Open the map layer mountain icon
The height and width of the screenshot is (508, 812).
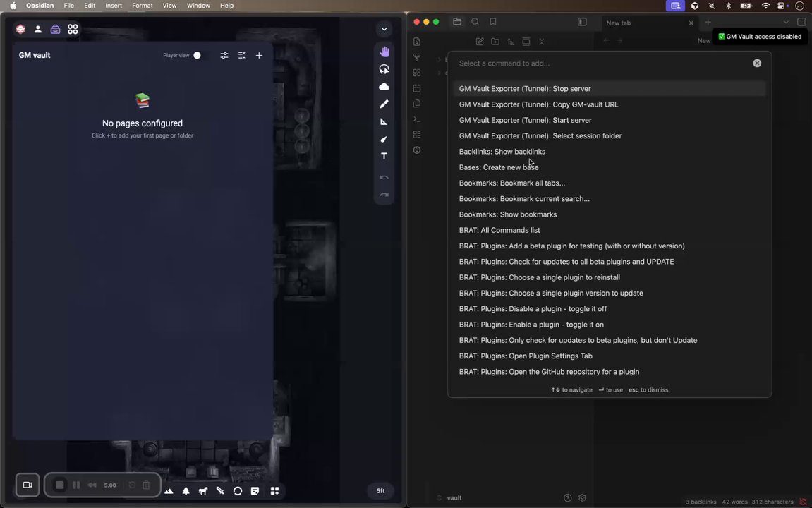click(x=169, y=491)
